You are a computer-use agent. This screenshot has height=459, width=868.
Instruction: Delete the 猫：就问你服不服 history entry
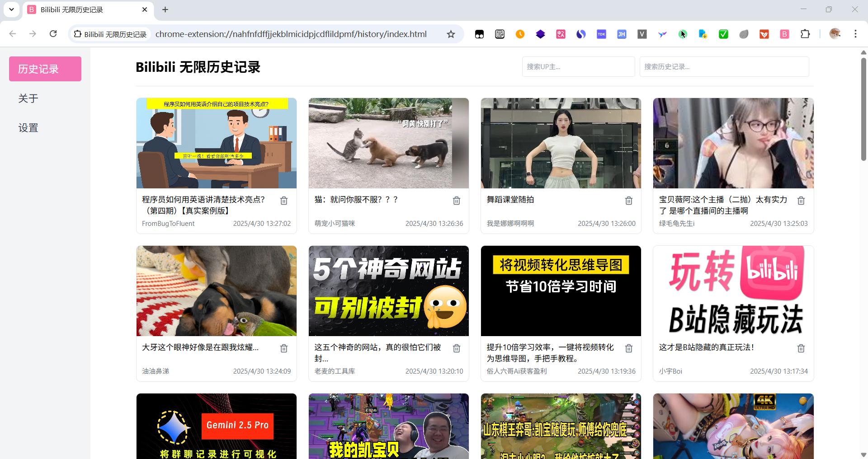click(x=456, y=200)
